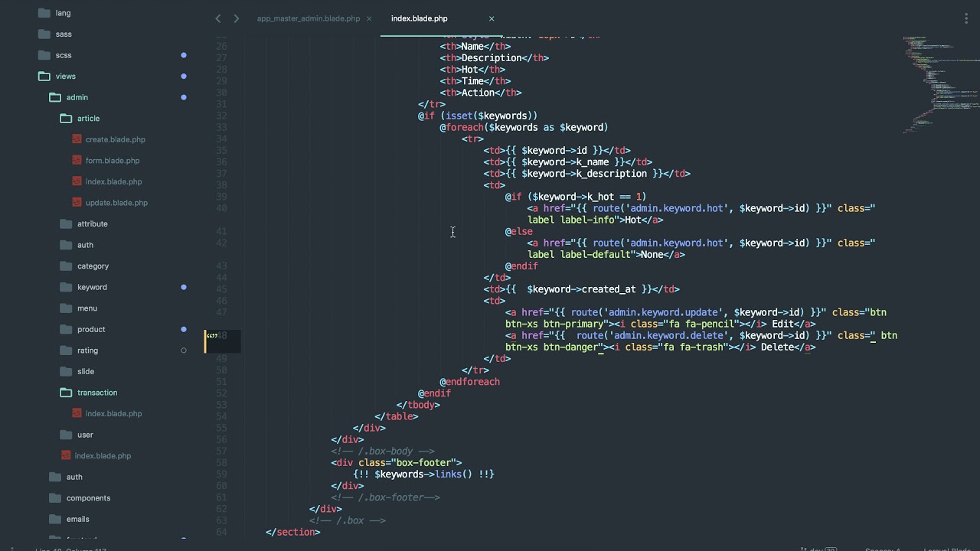Click the <th>Name</th> line
The height and width of the screenshot is (551, 980).
tap(475, 46)
